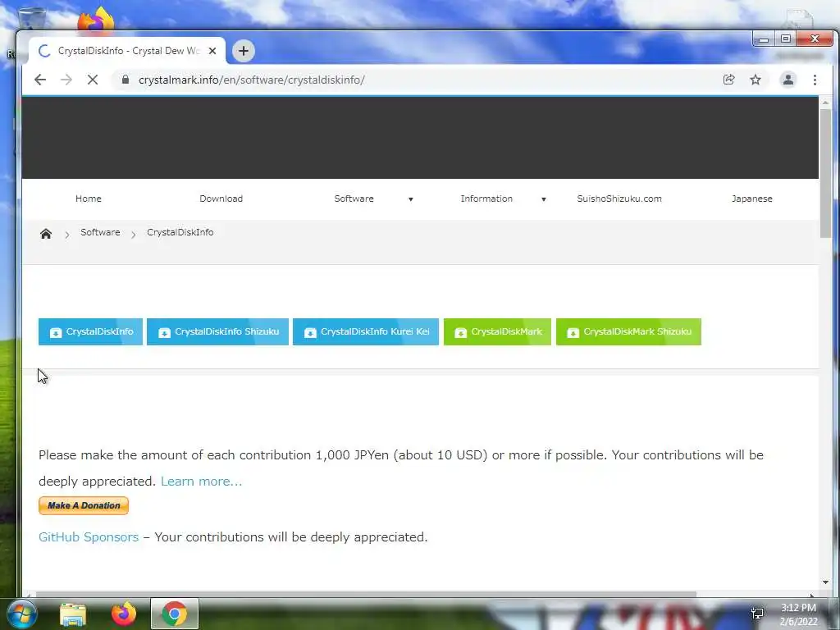
Task: Switch site to Japanese
Action: click(752, 199)
